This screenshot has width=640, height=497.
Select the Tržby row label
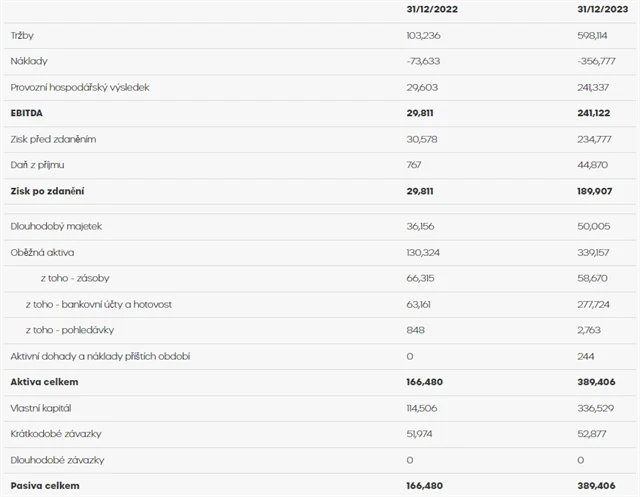pyautogui.click(x=22, y=36)
